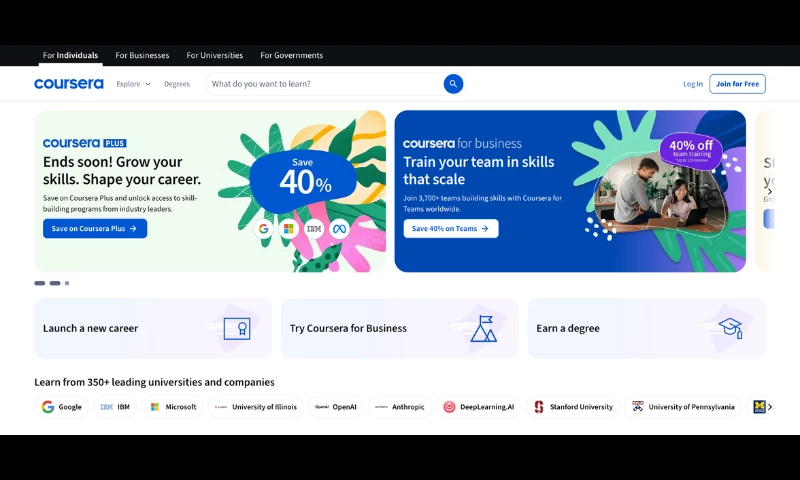Click the Google partner logo chip

click(61, 407)
